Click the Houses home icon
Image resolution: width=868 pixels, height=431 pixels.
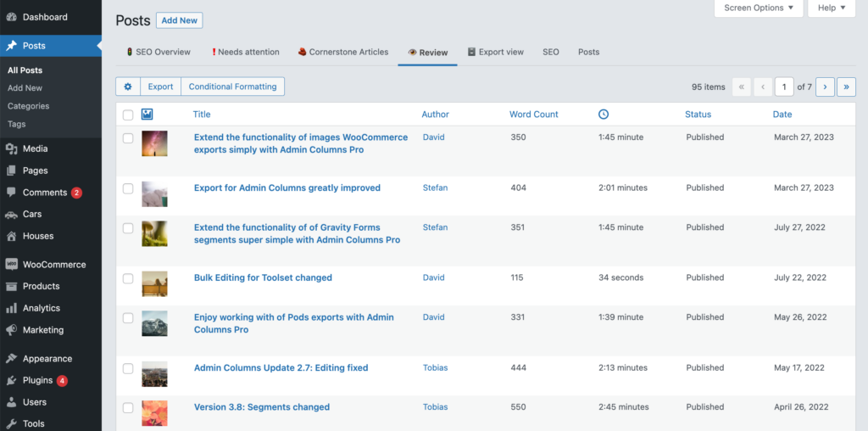11,236
